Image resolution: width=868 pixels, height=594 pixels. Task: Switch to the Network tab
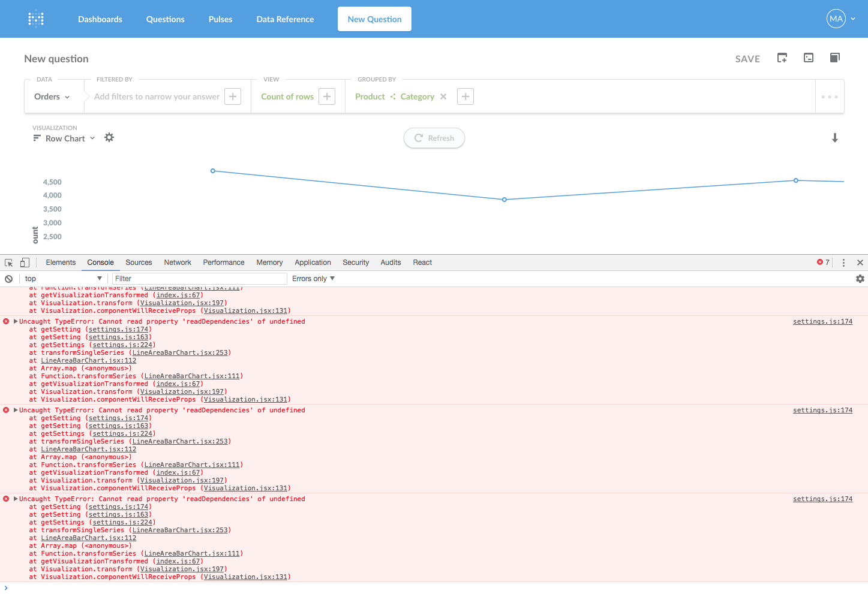coord(178,263)
